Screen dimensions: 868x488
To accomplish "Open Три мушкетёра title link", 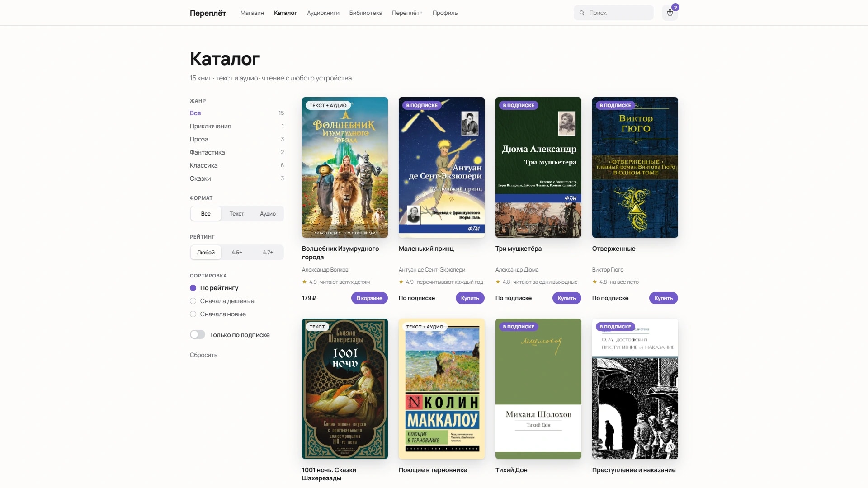I will point(519,249).
